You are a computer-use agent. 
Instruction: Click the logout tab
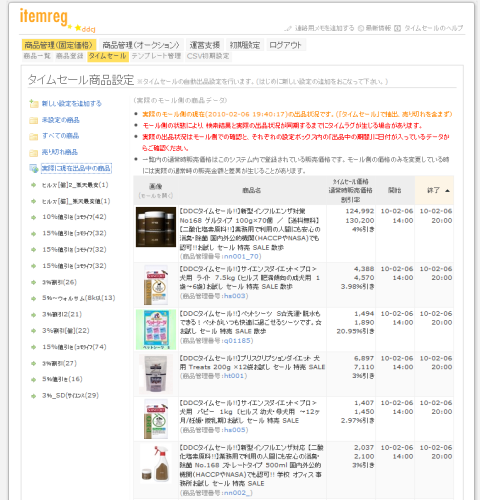coord(285,45)
